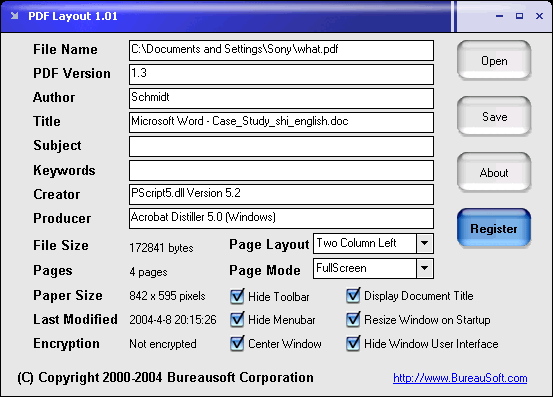Select the Two Column Left combo box
The width and height of the screenshot is (553, 397).
click(373, 243)
